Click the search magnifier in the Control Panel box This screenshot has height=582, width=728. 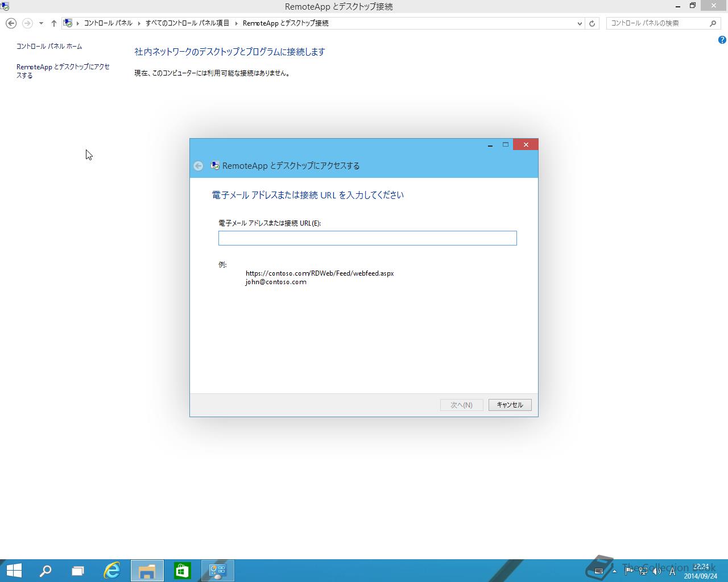[x=713, y=23]
